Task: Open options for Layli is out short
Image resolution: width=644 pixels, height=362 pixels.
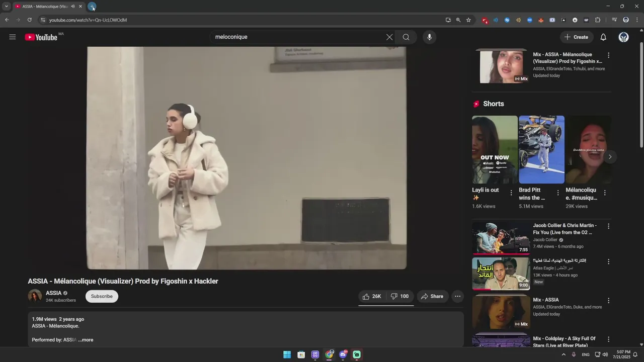Action: point(511,193)
